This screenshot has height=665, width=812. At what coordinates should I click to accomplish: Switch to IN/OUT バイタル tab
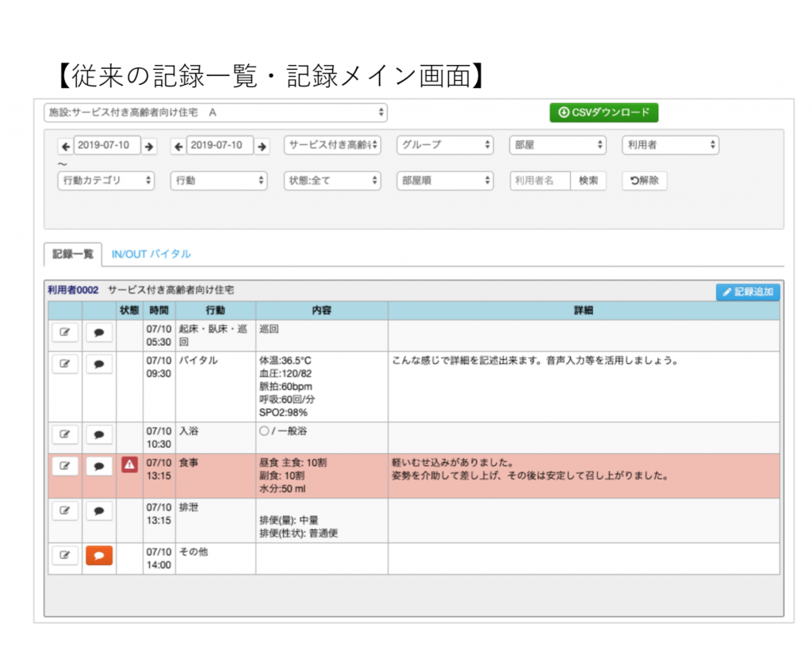(151, 254)
